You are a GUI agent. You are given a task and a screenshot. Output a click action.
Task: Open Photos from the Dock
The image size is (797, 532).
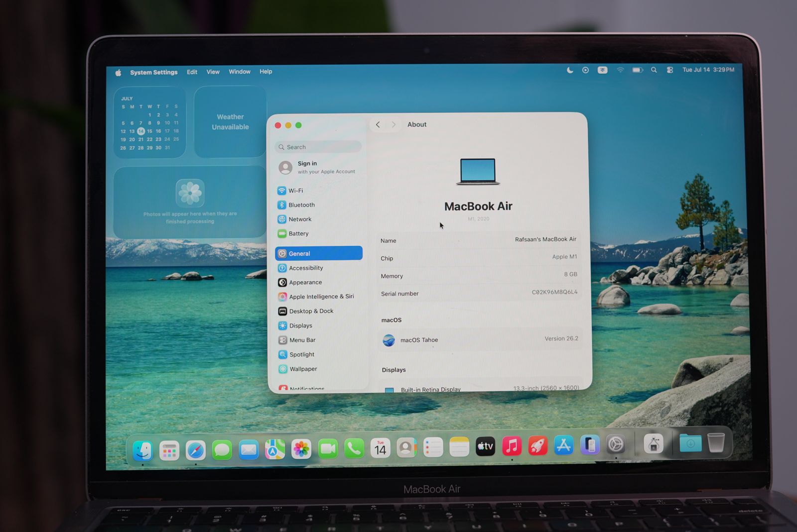click(301, 449)
